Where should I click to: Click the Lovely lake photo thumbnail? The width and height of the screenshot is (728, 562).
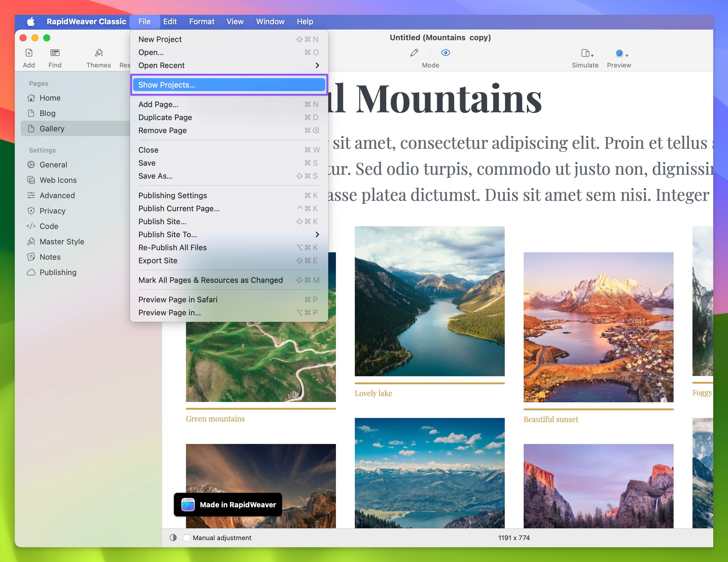point(430,301)
